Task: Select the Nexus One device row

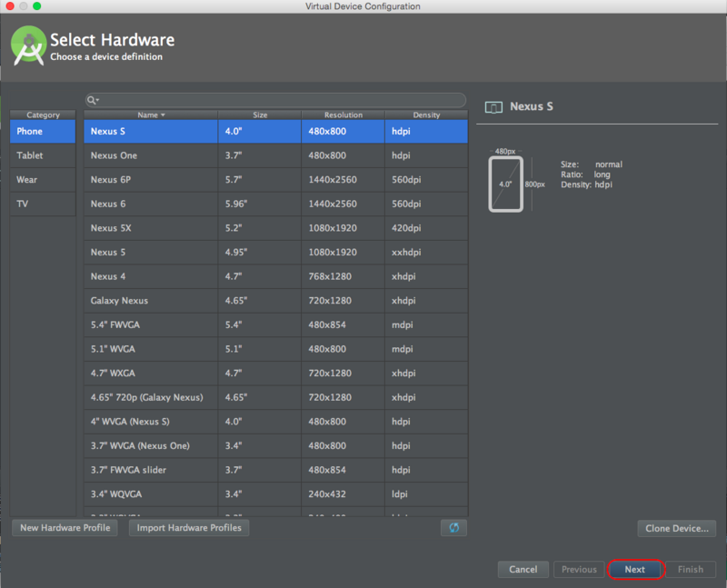Action: coord(276,155)
